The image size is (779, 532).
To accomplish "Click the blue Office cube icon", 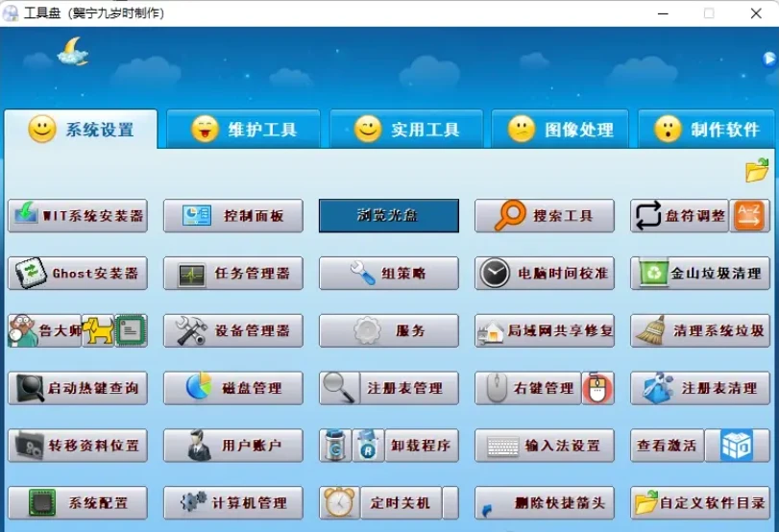I will tap(738, 445).
